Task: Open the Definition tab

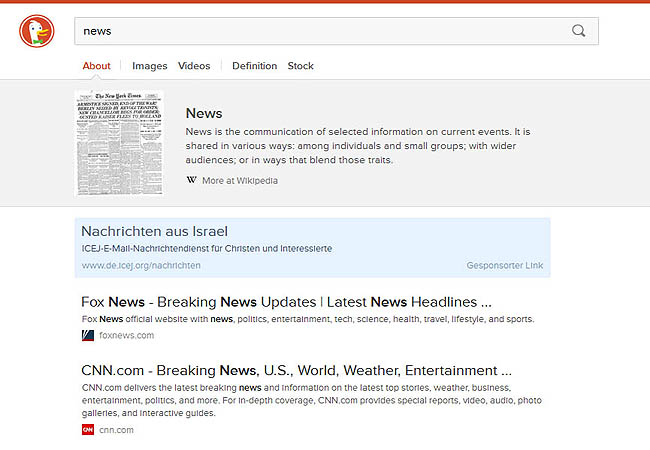Action: pyautogui.click(x=255, y=66)
